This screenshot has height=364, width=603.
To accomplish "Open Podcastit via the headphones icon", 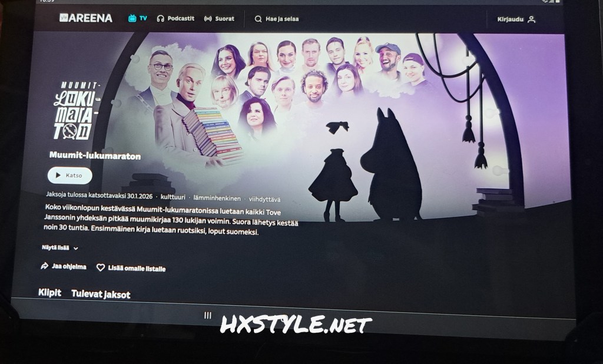I will (160, 19).
